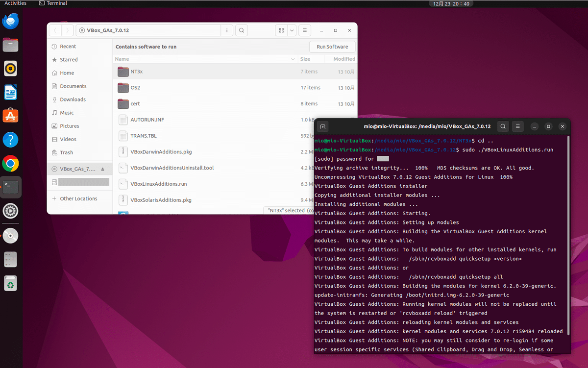The width and height of the screenshot is (588, 368).
Task: Open Downloads in Files sidebar
Action: [x=79, y=99]
